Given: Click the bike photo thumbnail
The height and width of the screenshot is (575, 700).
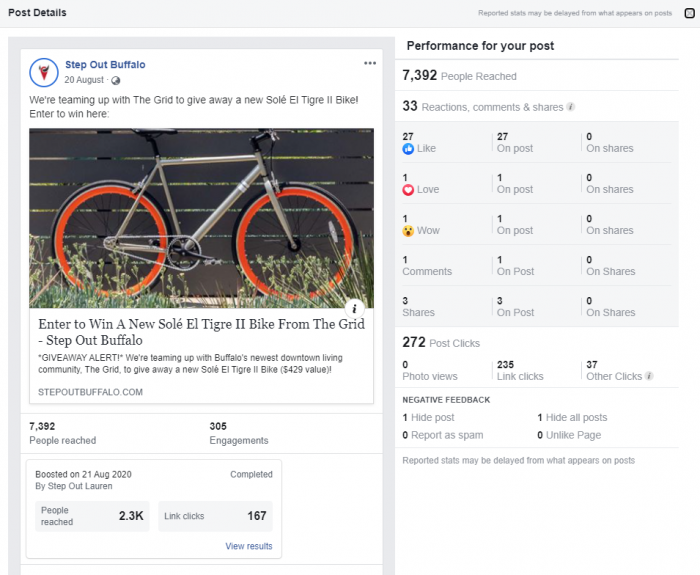Looking at the screenshot, I should (x=201, y=218).
